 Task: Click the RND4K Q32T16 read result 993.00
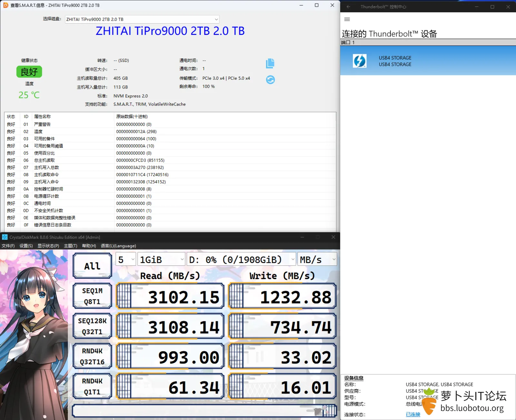[x=170, y=356]
